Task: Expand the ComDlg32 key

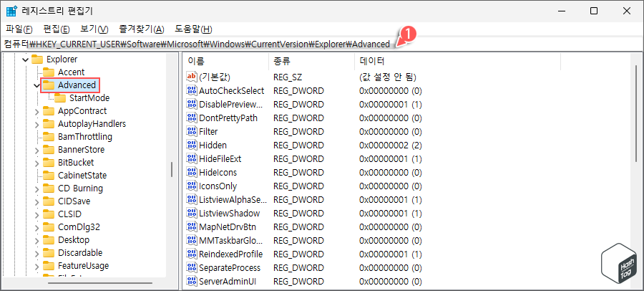Action: coord(37,227)
